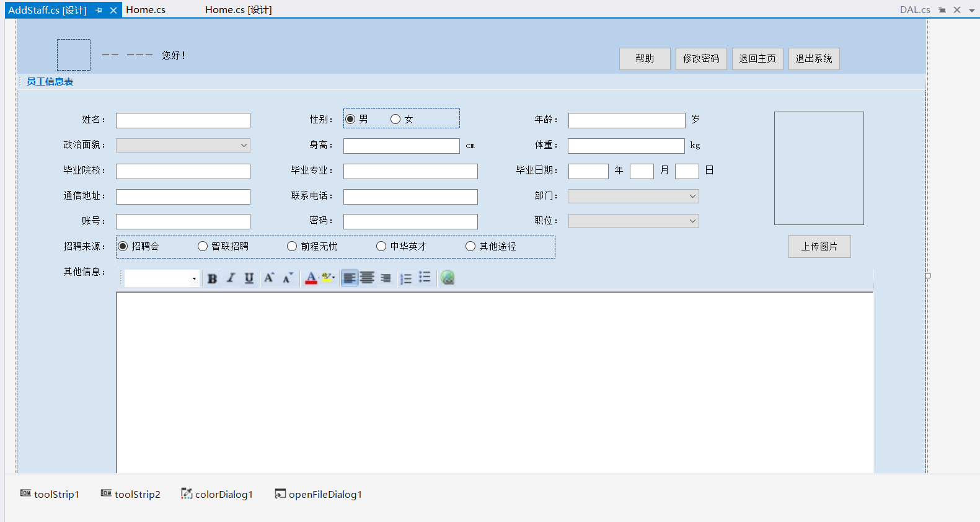Select left text alignment
Viewport: 980px width, 522px height.
350,278
